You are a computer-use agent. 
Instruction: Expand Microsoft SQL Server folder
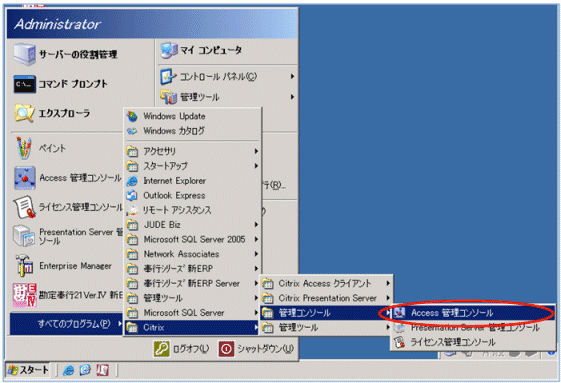point(192,313)
